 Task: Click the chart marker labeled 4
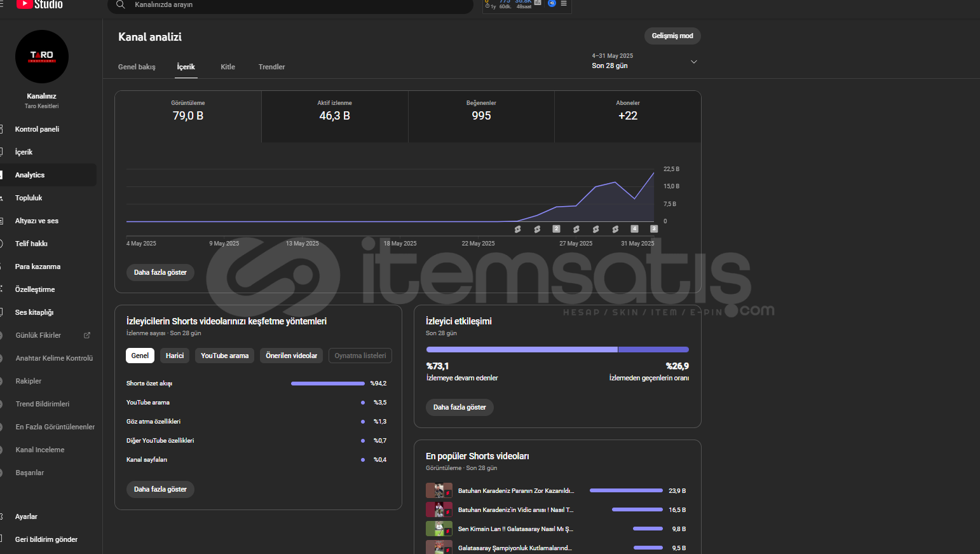pyautogui.click(x=634, y=229)
